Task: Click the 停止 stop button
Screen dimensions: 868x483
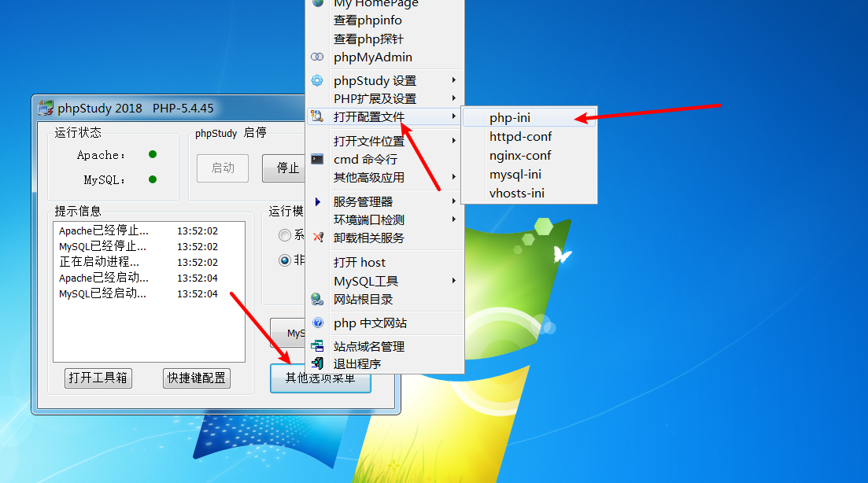Action: (283, 168)
